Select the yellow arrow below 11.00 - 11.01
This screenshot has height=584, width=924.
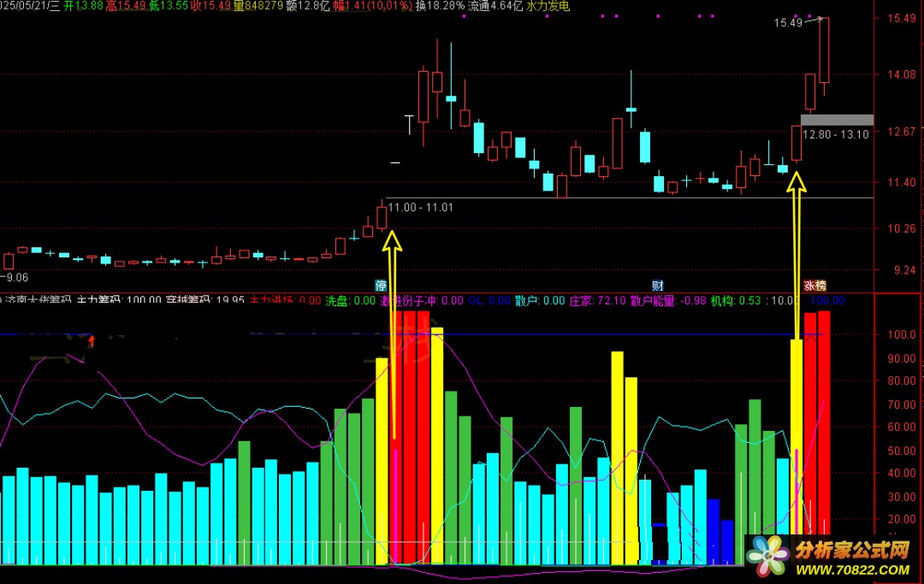pyautogui.click(x=393, y=335)
